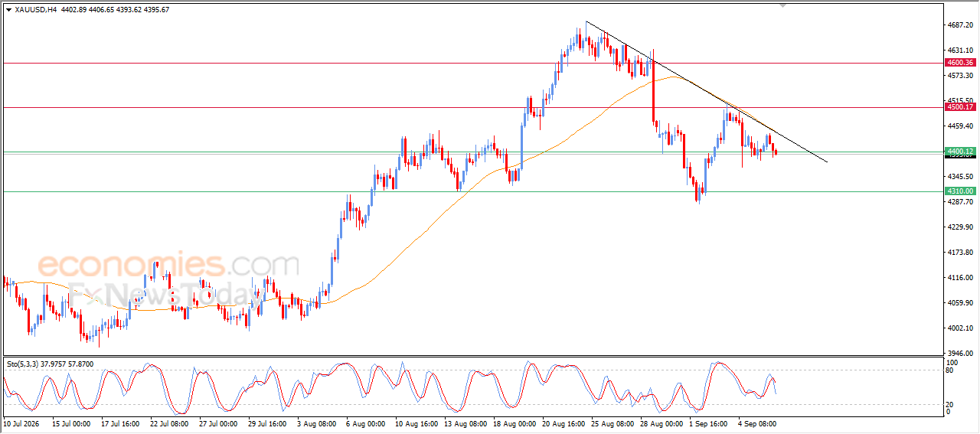Click the 4116.00 price axis label
980x434 pixels.
coord(959,278)
